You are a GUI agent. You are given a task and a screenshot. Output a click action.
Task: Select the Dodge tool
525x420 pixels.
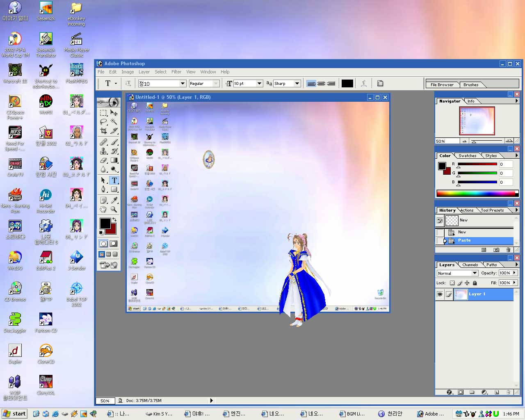114,169
